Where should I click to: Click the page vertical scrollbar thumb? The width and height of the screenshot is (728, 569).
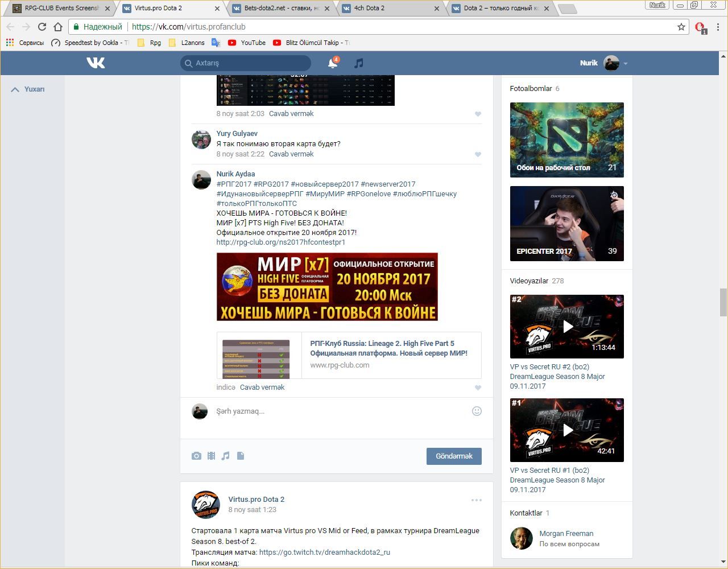click(x=723, y=302)
